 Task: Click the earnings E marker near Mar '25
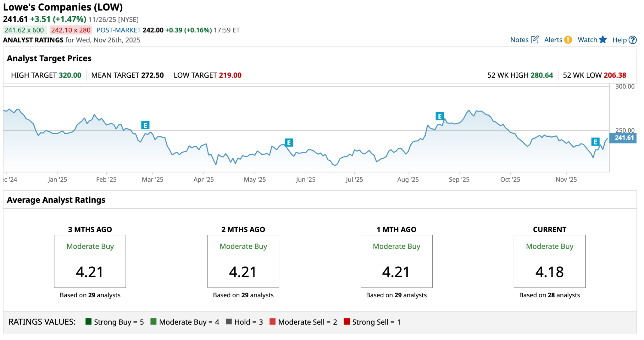[145, 125]
